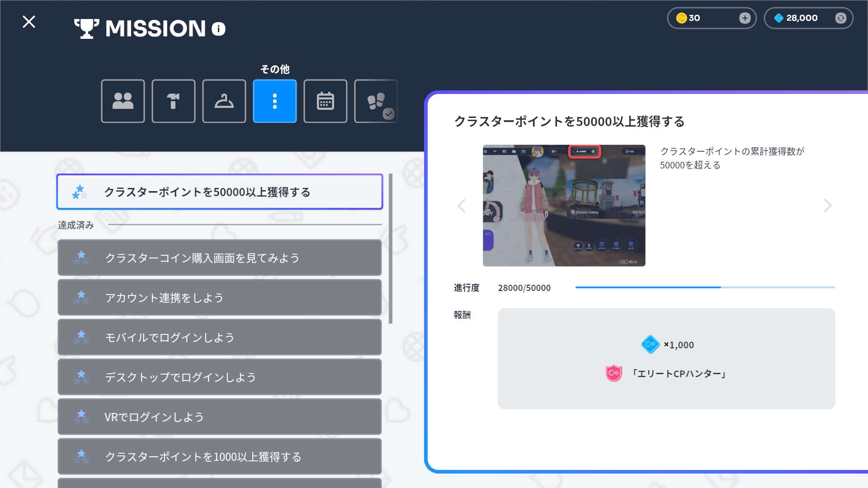868x488 pixels.
Task: Select mission クラスターポイントを50000以上獲得する in list
Action: click(220, 192)
